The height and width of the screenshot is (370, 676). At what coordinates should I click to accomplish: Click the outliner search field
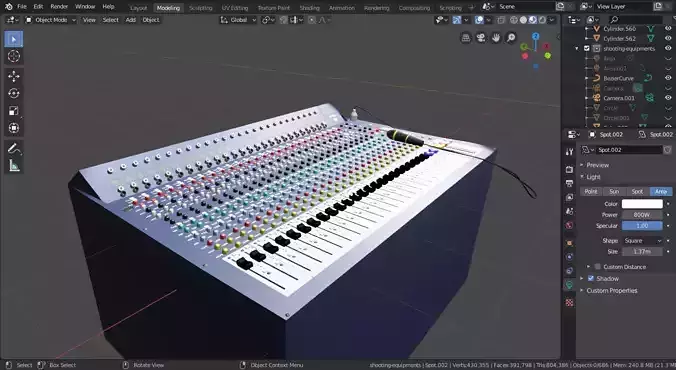tap(635, 20)
